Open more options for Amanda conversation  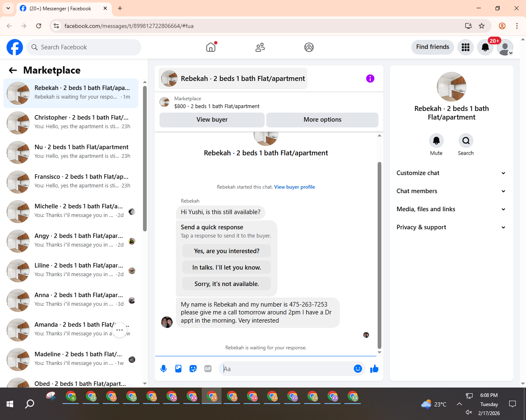pyautogui.click(x=120, y=330)
